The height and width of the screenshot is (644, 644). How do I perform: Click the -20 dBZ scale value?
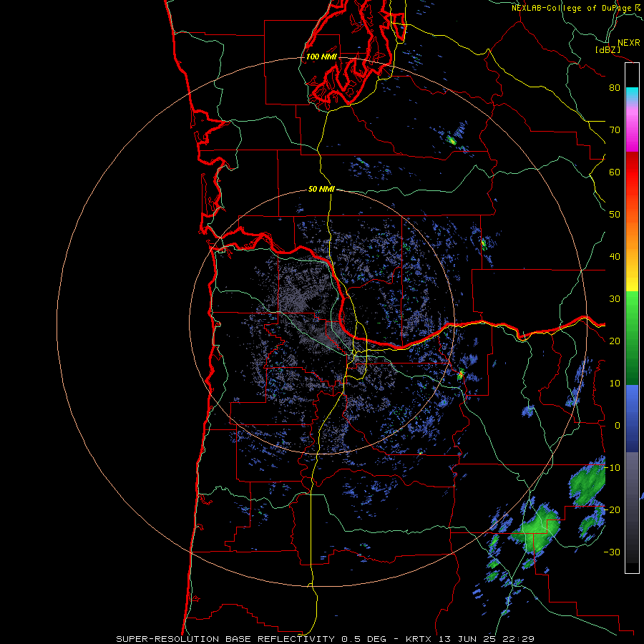point(612,509)
